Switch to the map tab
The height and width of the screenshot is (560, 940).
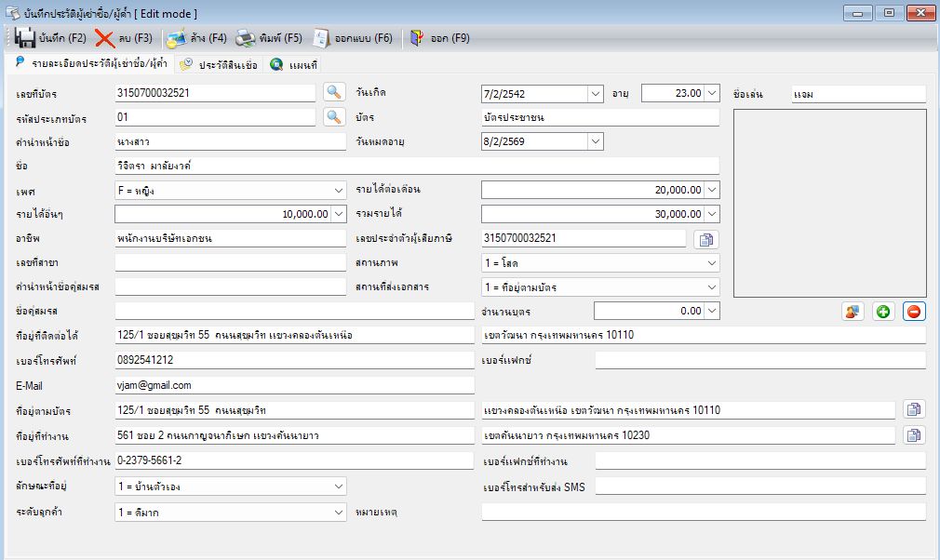(293, 64)
